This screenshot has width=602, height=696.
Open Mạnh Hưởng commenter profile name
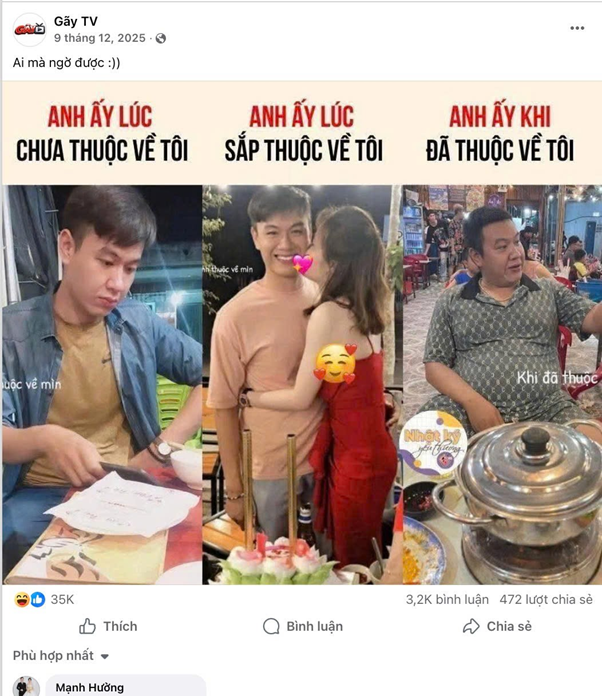click(x=89, y=688)
